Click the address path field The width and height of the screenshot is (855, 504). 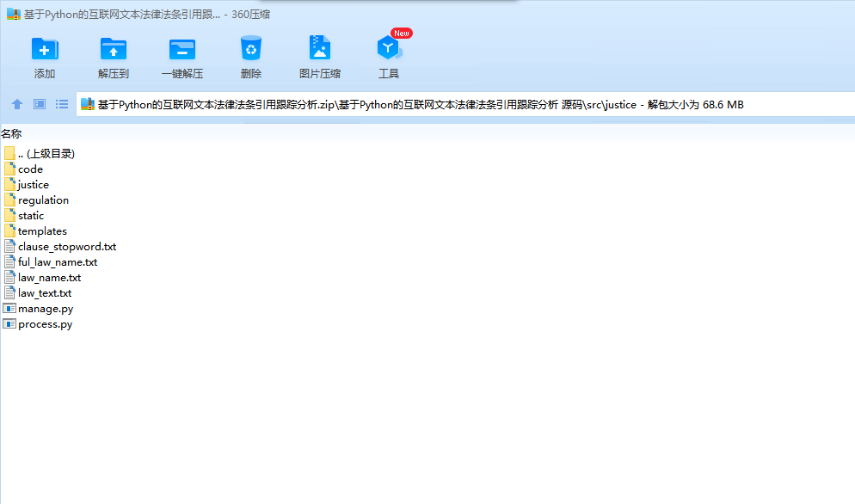pos(465,104)
